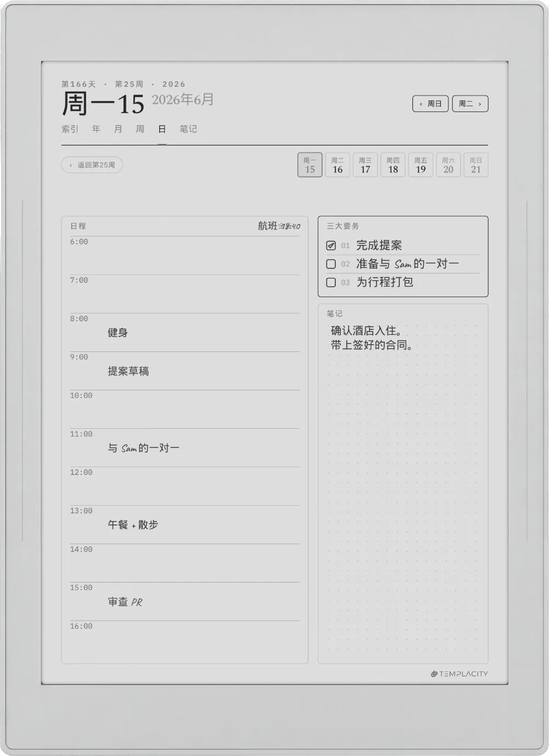The image size is (549, 756).
Task: Select the 日 view tab
Action: coord(162,129)
